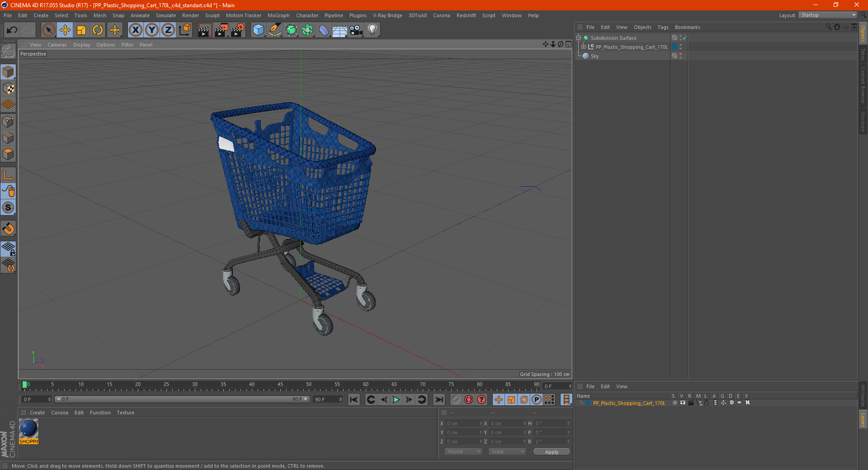Open the Layers side tab

coord(863,419)
